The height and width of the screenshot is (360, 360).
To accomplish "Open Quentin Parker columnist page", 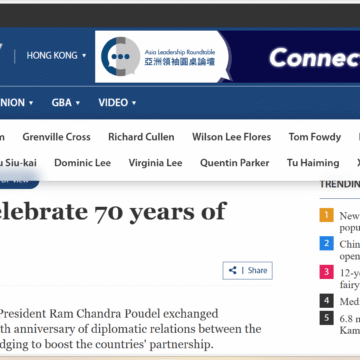I will click(234, 163).
